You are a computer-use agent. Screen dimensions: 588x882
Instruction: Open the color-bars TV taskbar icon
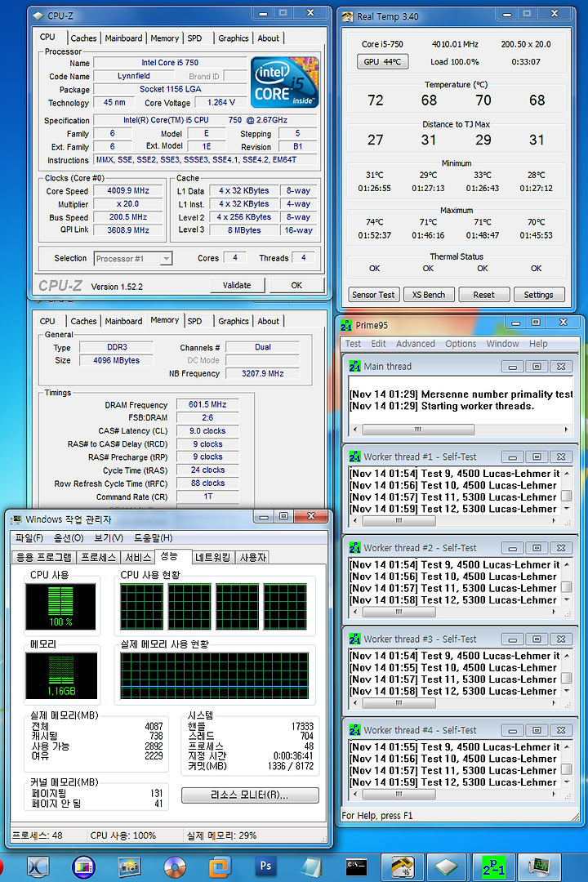(x=84, y=866)
